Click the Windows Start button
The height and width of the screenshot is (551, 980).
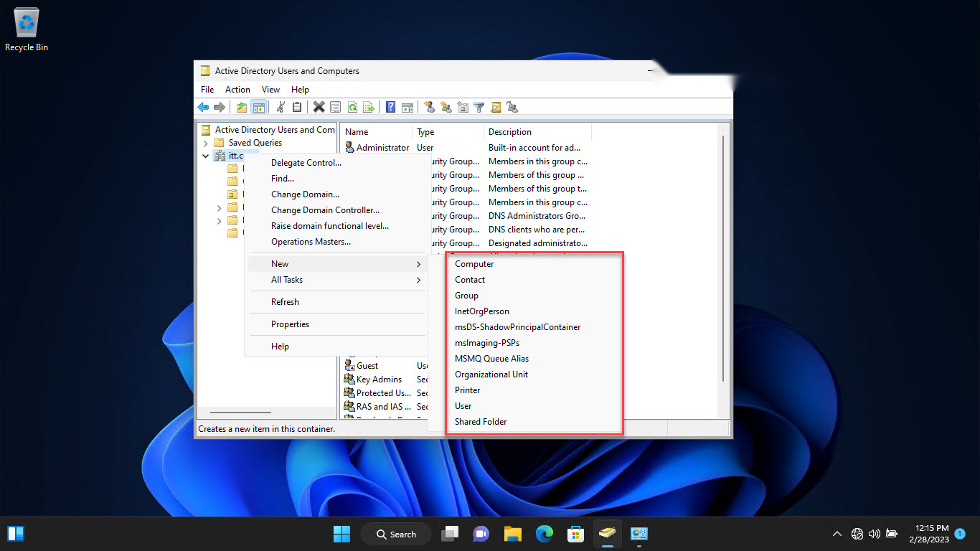[342, 534]
